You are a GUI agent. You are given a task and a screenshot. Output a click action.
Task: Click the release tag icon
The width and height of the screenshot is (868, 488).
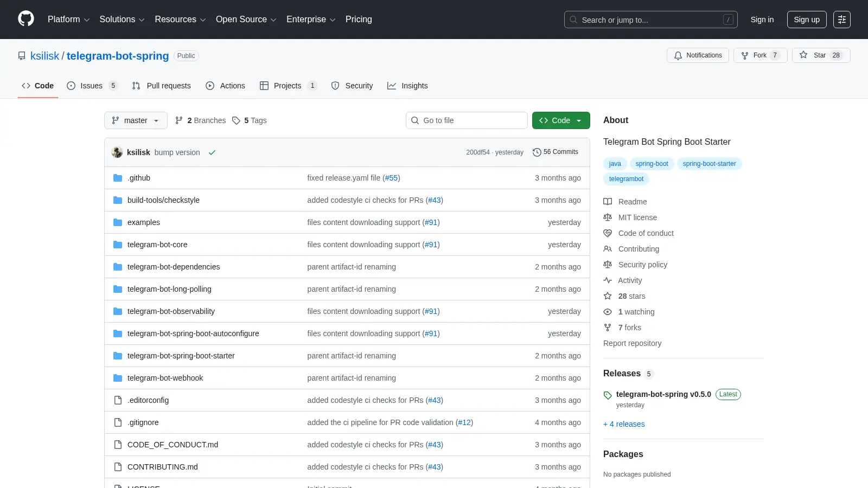click(608, 395)
